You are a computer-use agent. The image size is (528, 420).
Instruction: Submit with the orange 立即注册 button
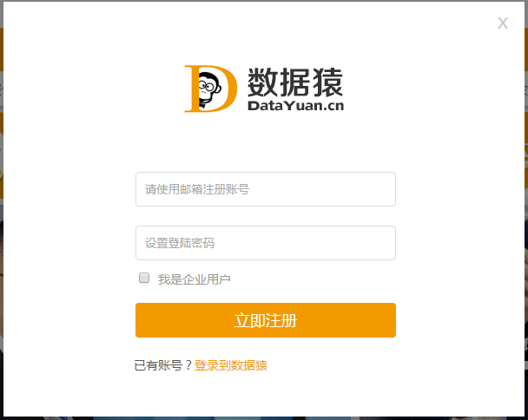pyautogui.click(x=266, y=320)
